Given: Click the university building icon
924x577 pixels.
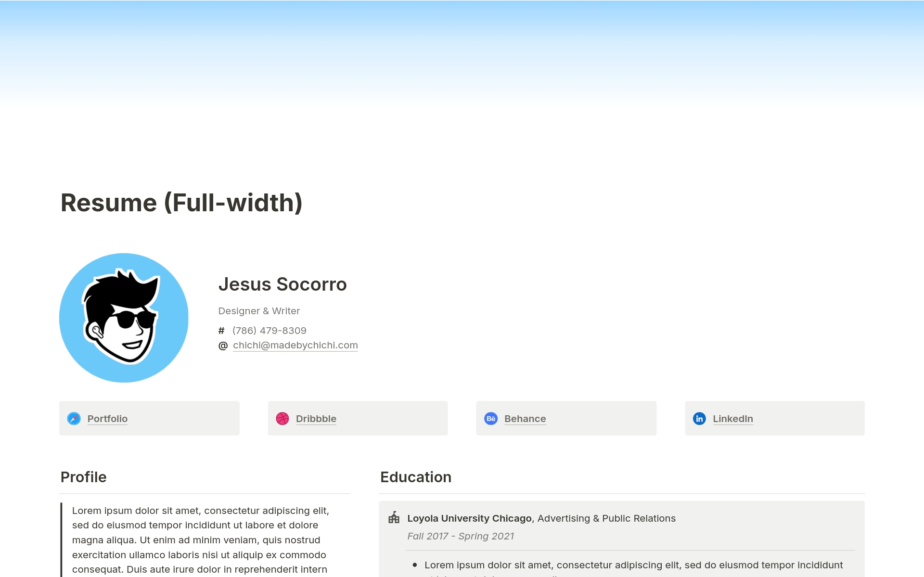Looking at the screenshot, I should click(394, 518).
